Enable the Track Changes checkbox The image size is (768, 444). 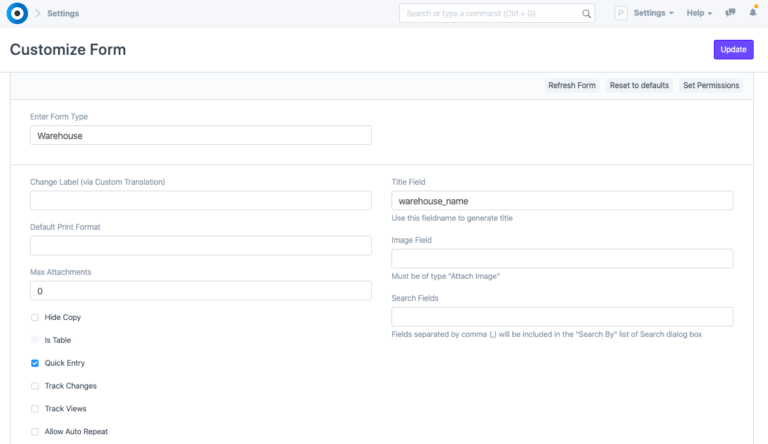pyautogui.click(x=35, y=386)
